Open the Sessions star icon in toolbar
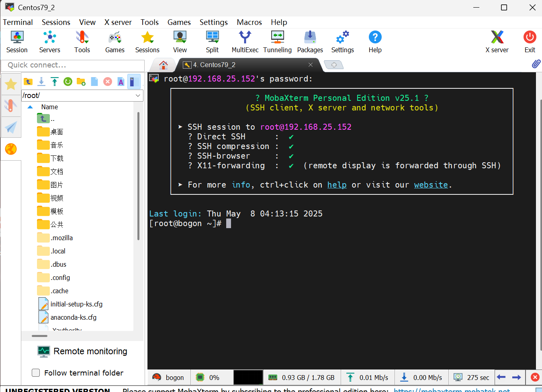The height and width of the screenshot is (392, 542). pyautogui.click(x=147, y=42)
